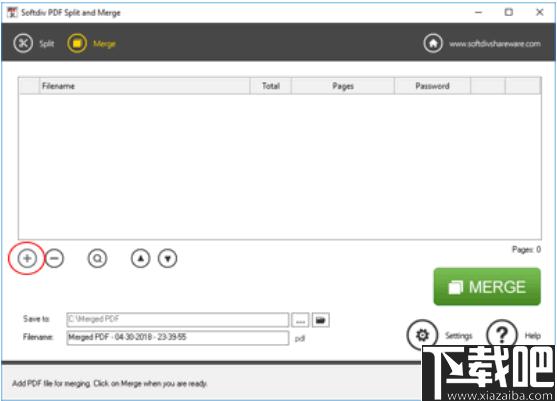
Task: Click the green MERGE button
Action: pyautogui.click(x=487, y=287)
